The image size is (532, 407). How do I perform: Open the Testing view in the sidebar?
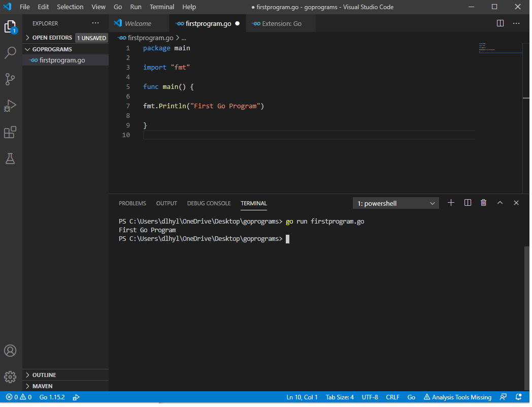(x=11, y=159)
